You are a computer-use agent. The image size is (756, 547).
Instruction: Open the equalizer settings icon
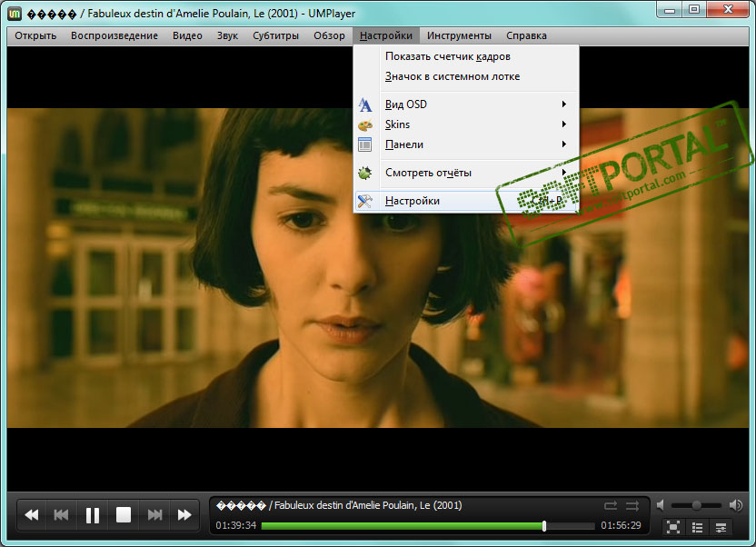coord(721,527)
